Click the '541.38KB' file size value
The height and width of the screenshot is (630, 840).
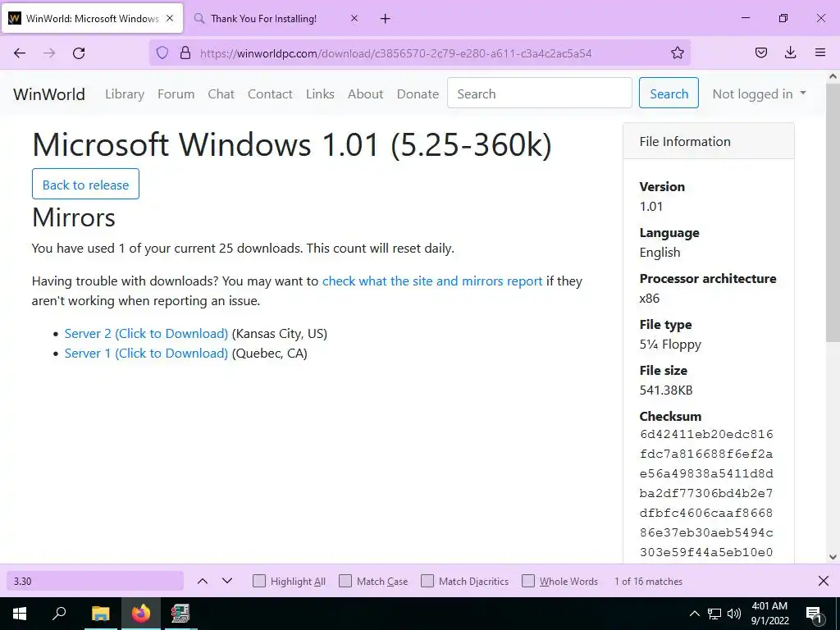point(666,390)
